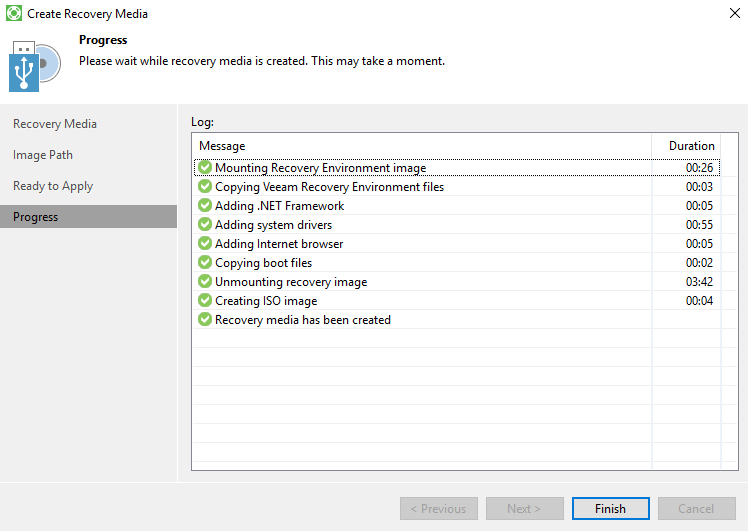Click success icon beside Unmounting recovery image
Image resolution: width=748 pixels, height=531 pixels.
pyautogui.click(x=205, y=282)
